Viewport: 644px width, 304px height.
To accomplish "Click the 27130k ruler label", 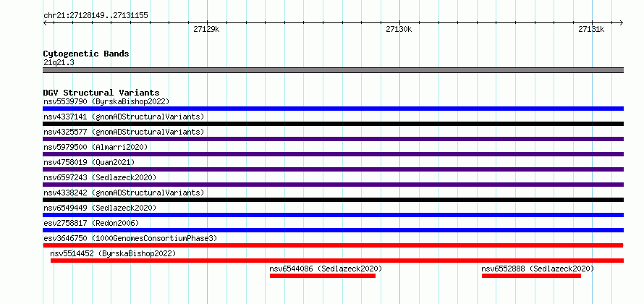I will tap(399, 29).
